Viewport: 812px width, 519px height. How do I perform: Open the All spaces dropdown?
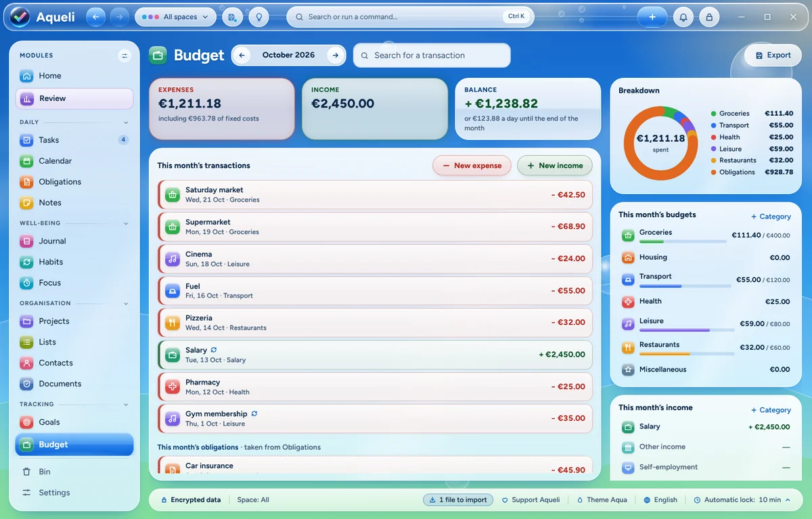176,17
